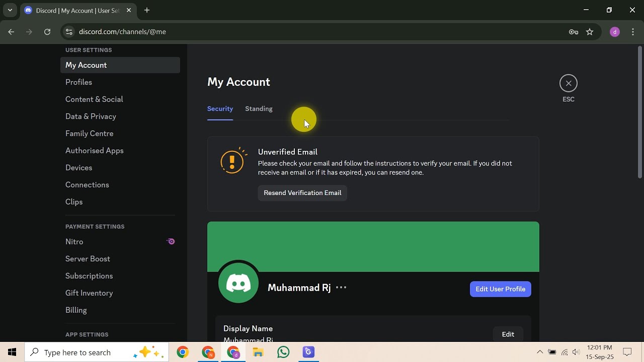Open Connections settings

pos(120,185)
